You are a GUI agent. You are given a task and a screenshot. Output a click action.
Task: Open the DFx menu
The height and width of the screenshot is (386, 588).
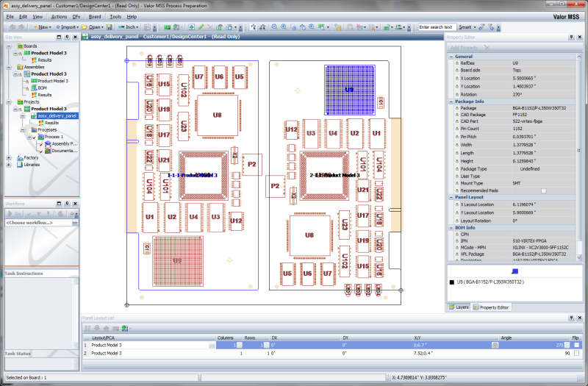click(x=76, y=16)
